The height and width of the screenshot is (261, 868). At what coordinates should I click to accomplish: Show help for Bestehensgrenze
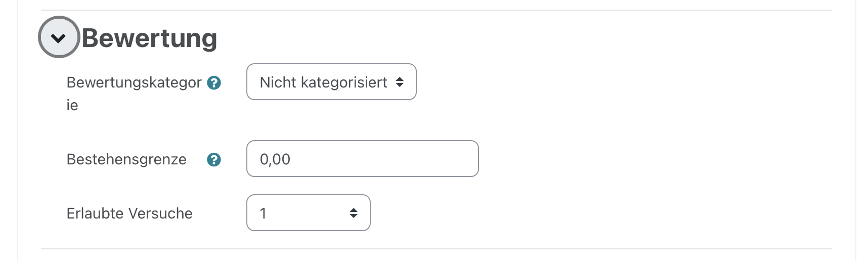214,160
